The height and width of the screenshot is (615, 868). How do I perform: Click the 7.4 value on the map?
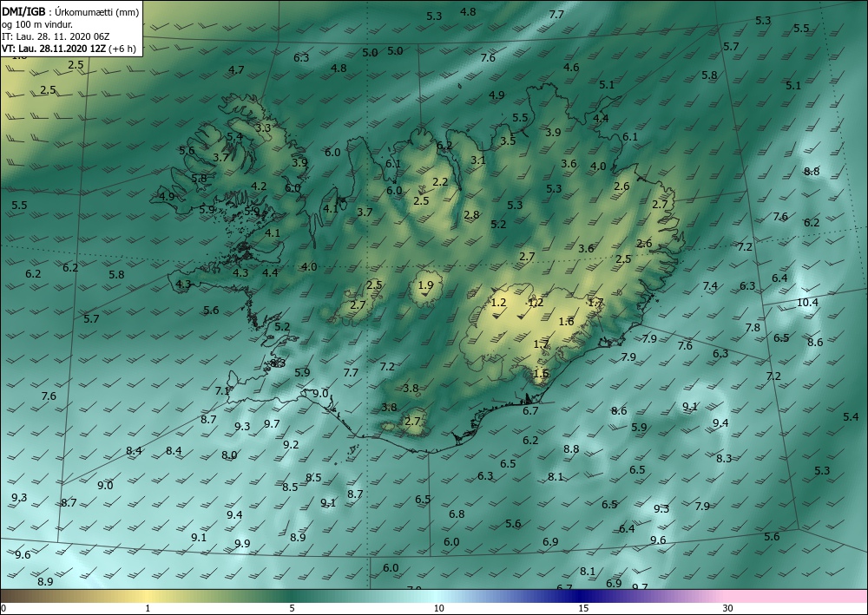coord(710,285)
